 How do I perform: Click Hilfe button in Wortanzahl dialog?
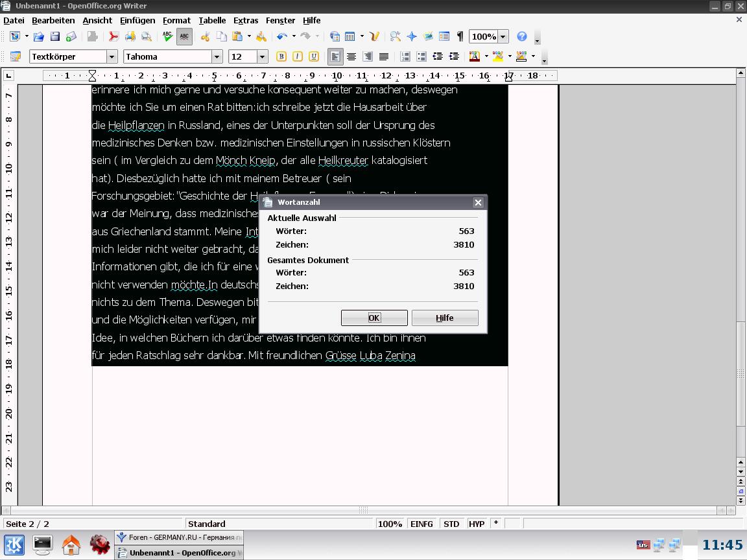(x=444, y=318)
